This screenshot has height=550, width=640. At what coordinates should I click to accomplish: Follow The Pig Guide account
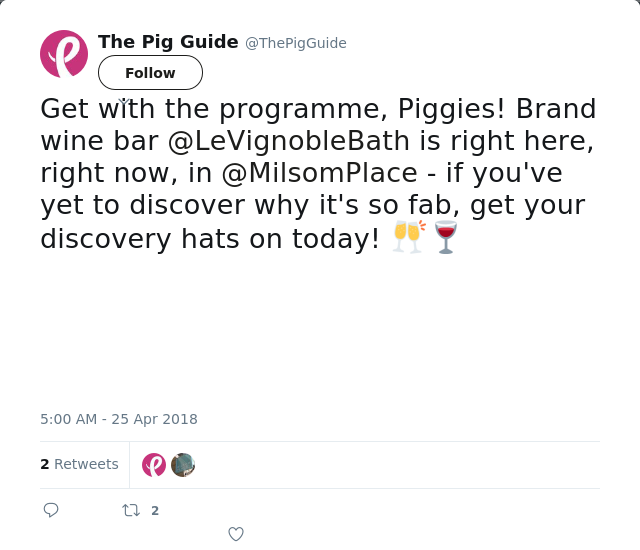click(x=150, y=73)
